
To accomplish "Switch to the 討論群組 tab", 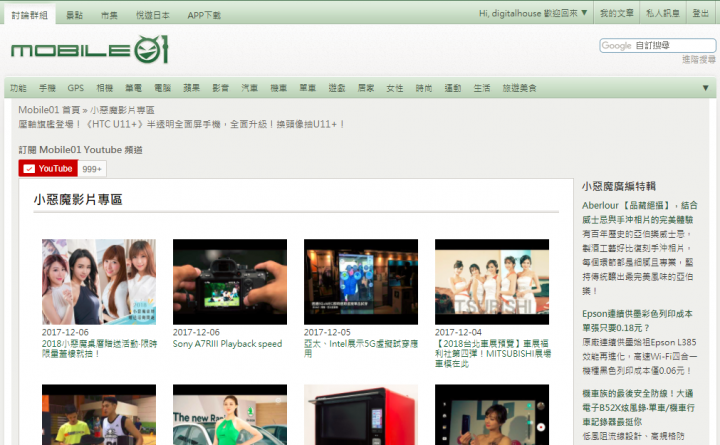I will point(30,15).
